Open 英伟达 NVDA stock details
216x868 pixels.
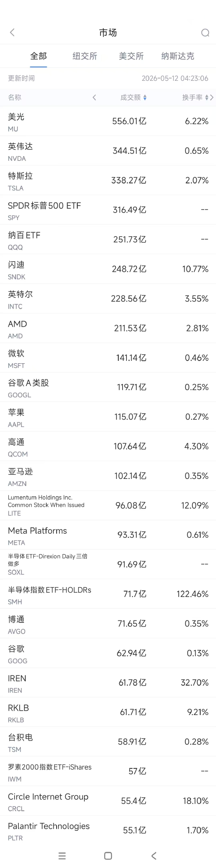click(x=108, y=151)
